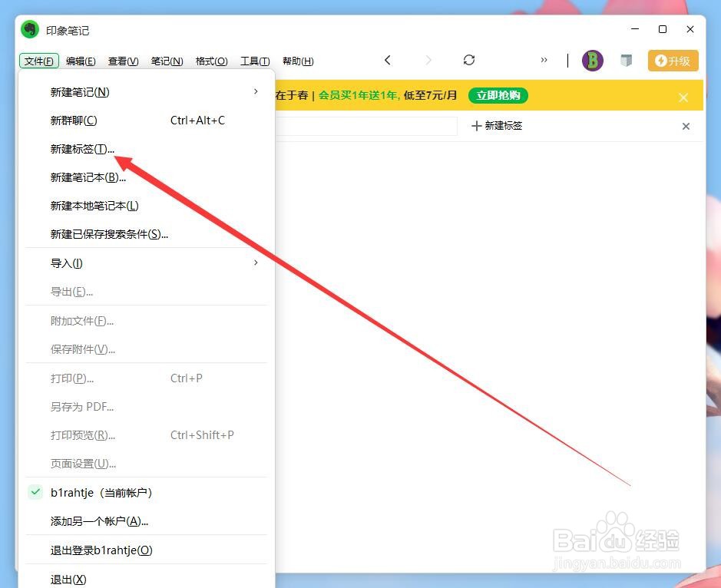Screen dimensions: 721x588
Task: Click 另存为 PDF... menu entry
Action: click(146, 407)
